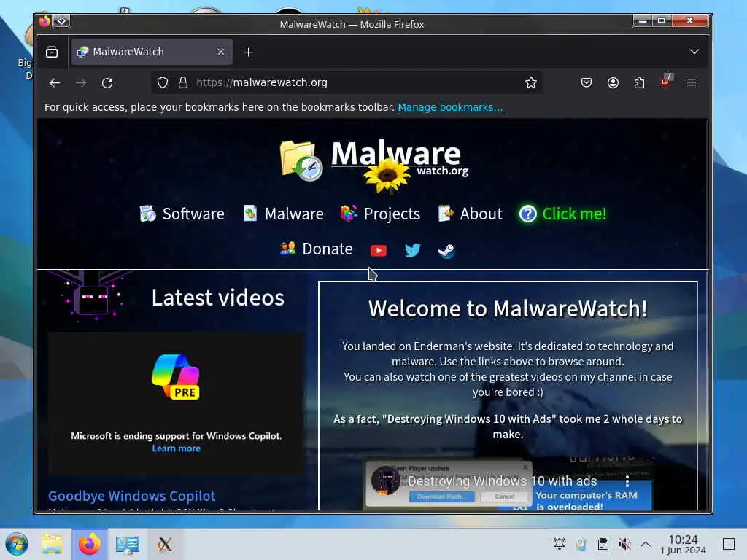Image resolution: width=747 pixels, height=560 pixels.
Task: Click the green Click me! link
Action: 562,214
